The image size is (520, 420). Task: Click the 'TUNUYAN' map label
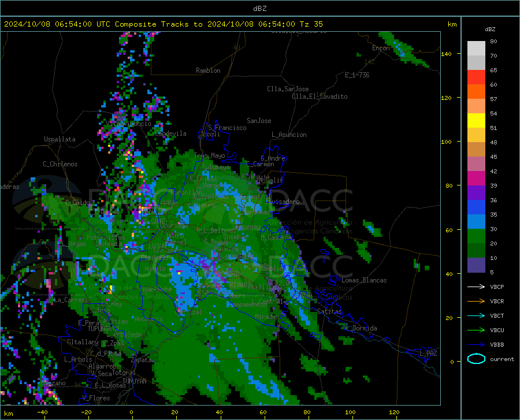(134, 381)
